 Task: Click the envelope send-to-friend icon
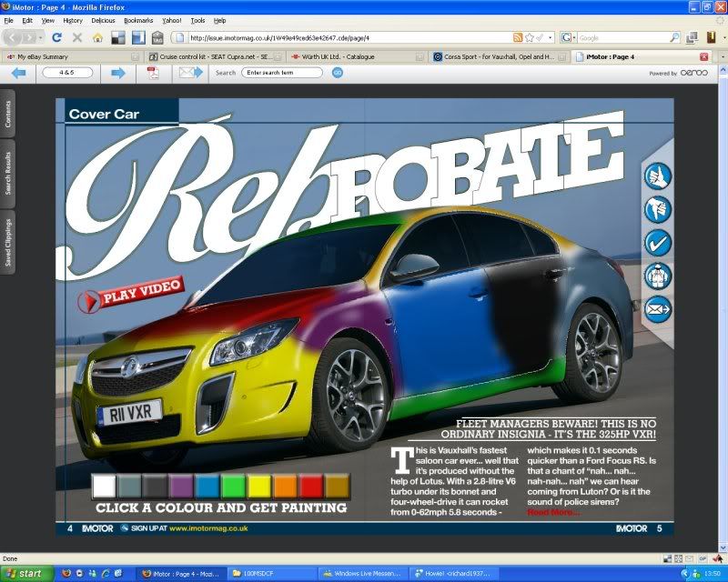657,309
